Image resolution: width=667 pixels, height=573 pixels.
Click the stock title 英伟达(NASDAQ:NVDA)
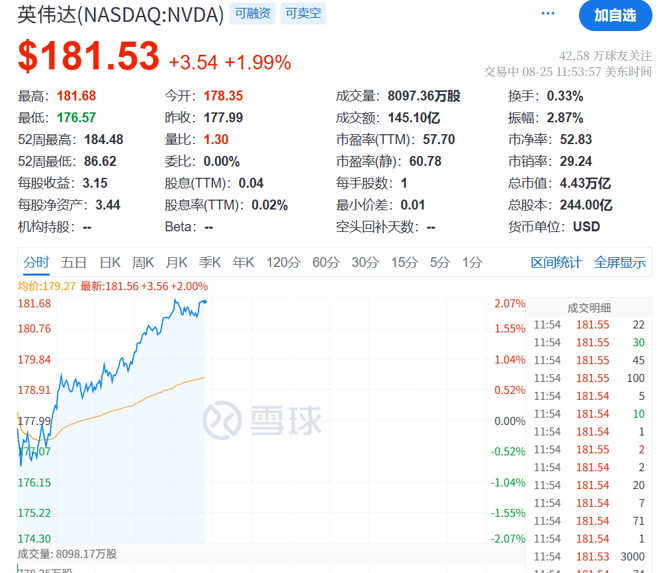120,15
